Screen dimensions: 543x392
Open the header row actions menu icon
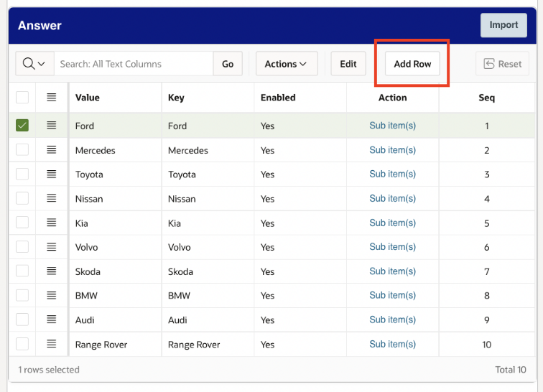point(51,98)
